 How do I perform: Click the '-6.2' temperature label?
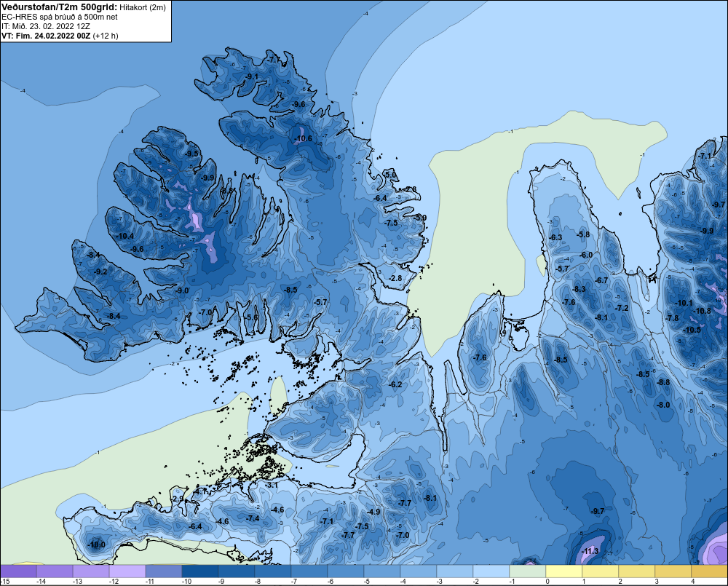click(x=395, y=384)
